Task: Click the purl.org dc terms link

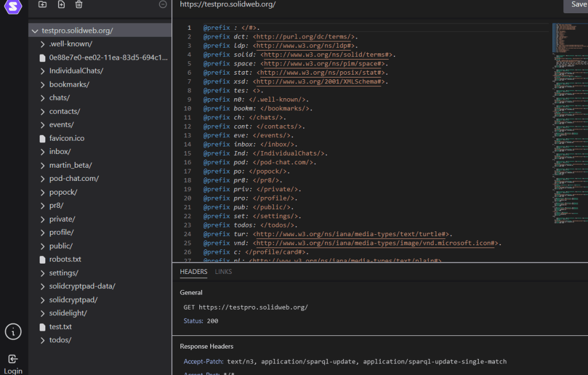Action: (x=304, y=37)
